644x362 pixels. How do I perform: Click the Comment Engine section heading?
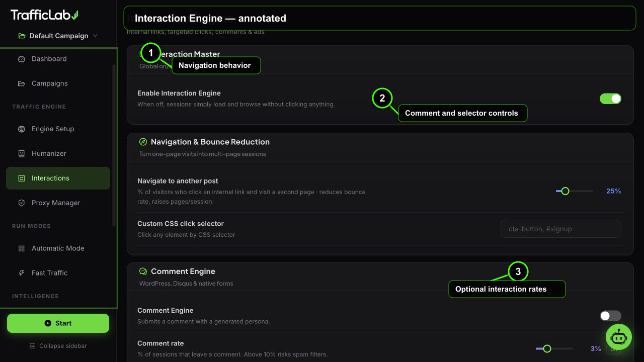coord(183,271)
